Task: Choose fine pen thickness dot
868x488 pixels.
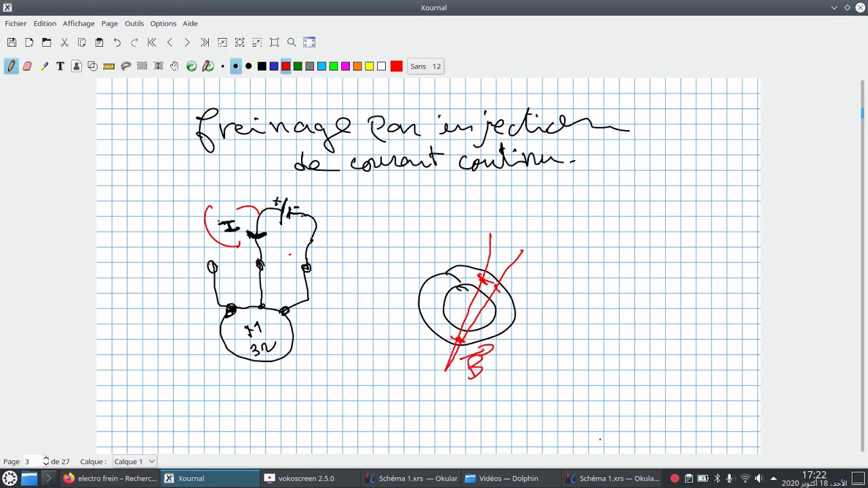Action: click(x=222, y=66)
